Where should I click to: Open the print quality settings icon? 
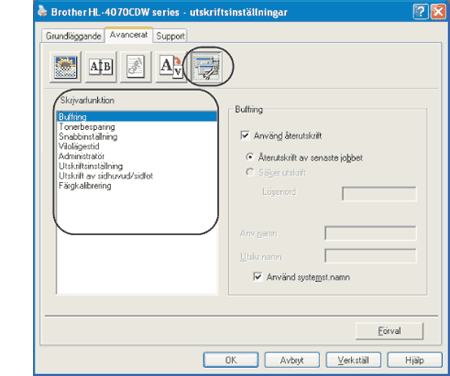(x=65, y=67)
